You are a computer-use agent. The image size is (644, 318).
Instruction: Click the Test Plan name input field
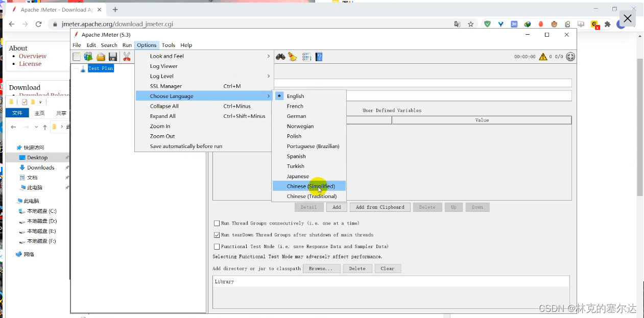(422, 83)
